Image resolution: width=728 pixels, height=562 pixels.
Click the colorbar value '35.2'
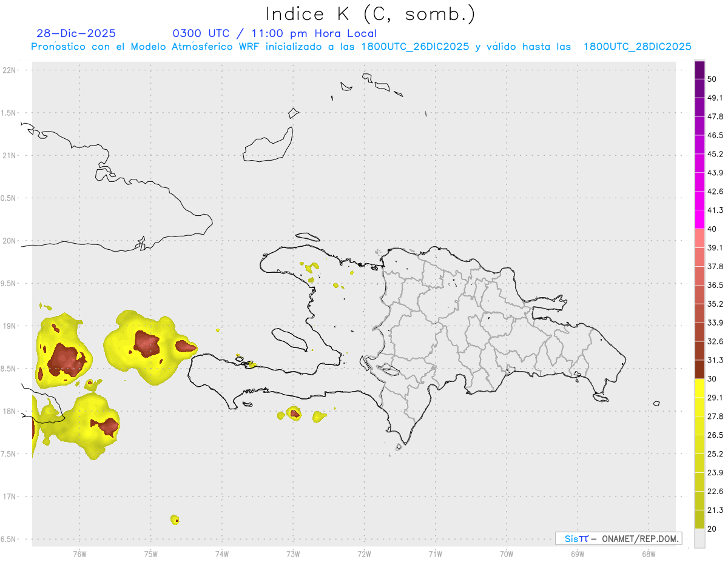coord(715,304)
